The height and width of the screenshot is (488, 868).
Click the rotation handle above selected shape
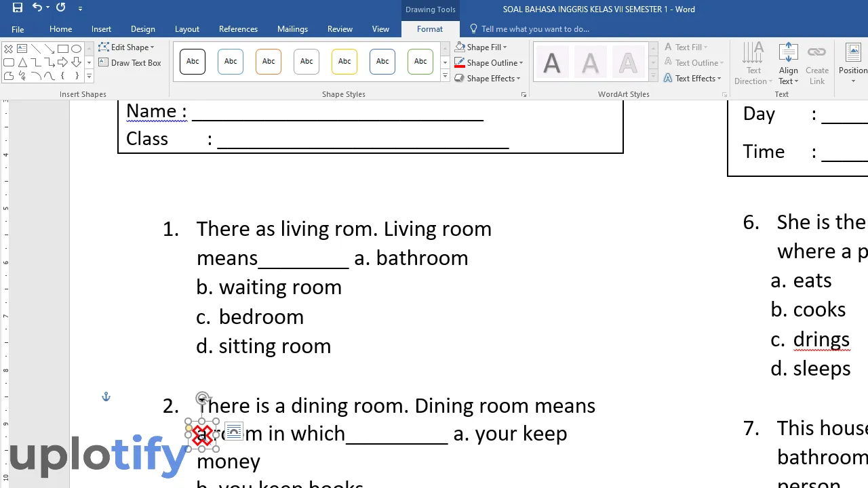click(202, 398)
